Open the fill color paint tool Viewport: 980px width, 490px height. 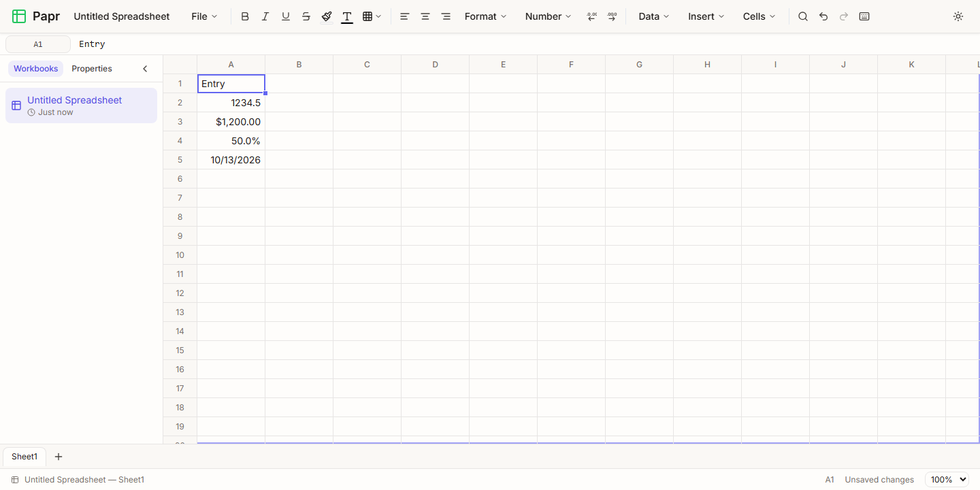pos(327,16)
